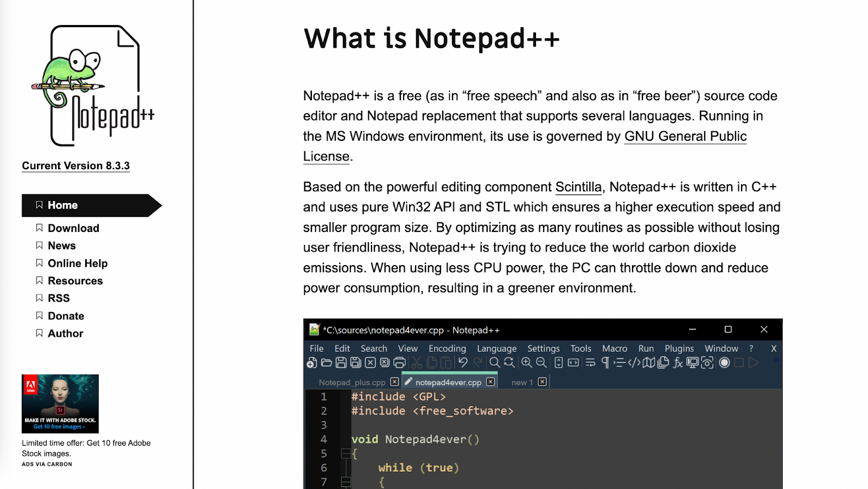Click the Adobe Stock ad thumbnail
The width and height of the screenshot is (868, 489).
[x=60, y=404]
